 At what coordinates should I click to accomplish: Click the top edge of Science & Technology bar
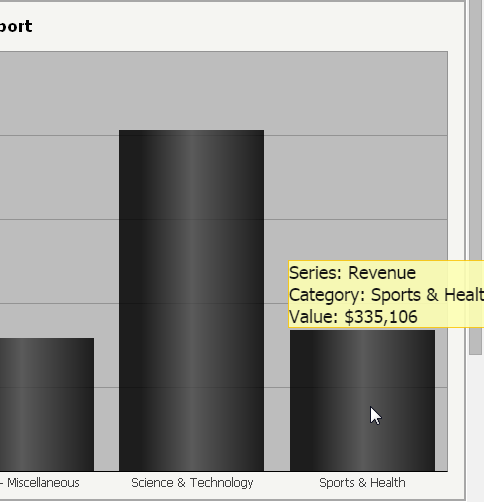pos(191,131)
